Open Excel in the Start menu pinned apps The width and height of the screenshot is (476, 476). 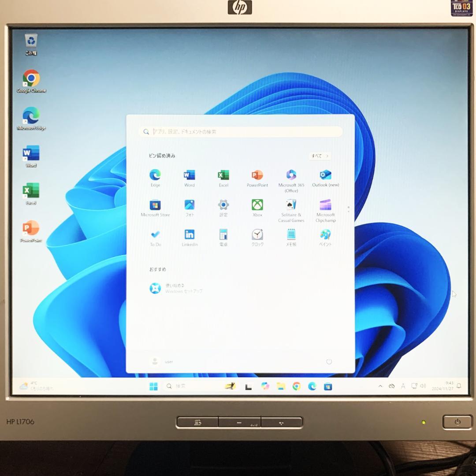pos(223,178)
